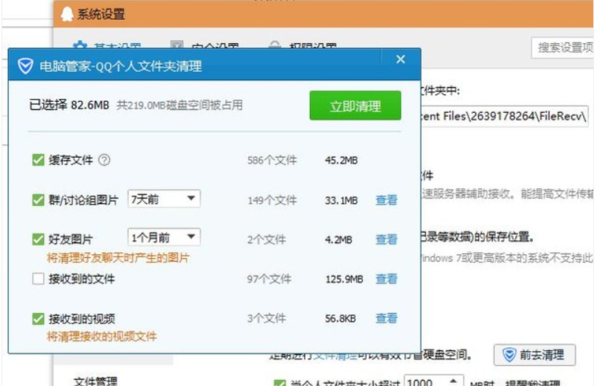This screenshot has height=386, width=600.
Task: Click the 97个文件 count text
Action: coord(269,279)
